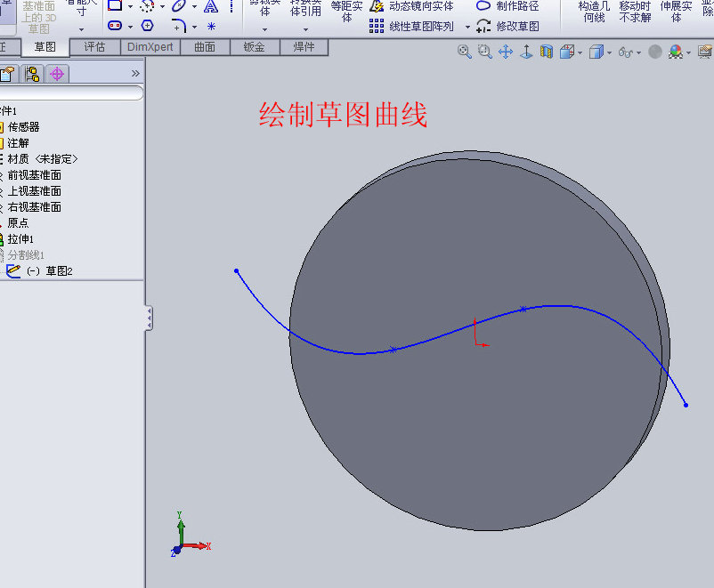This screenshot has height=588, width=714.
Task: Click the 伸展实体 button
Action: click(677, 12)
